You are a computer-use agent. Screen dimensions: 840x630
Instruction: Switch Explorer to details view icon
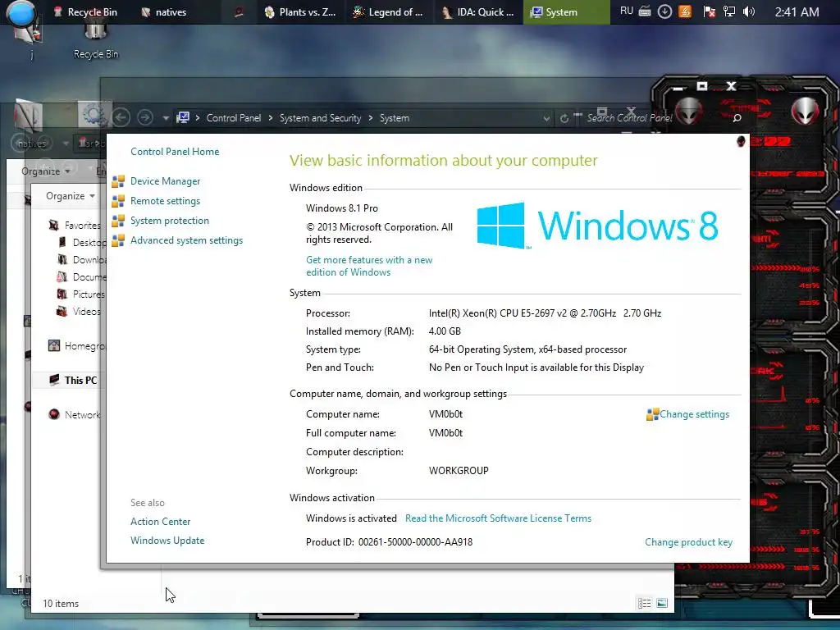click(x=645, y=604)
